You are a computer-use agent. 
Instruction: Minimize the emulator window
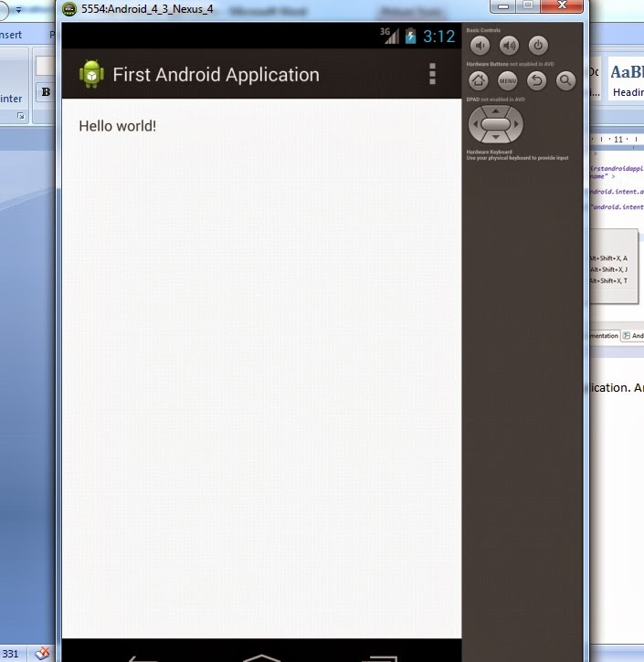pyautogui.click(x=502, y=5)
